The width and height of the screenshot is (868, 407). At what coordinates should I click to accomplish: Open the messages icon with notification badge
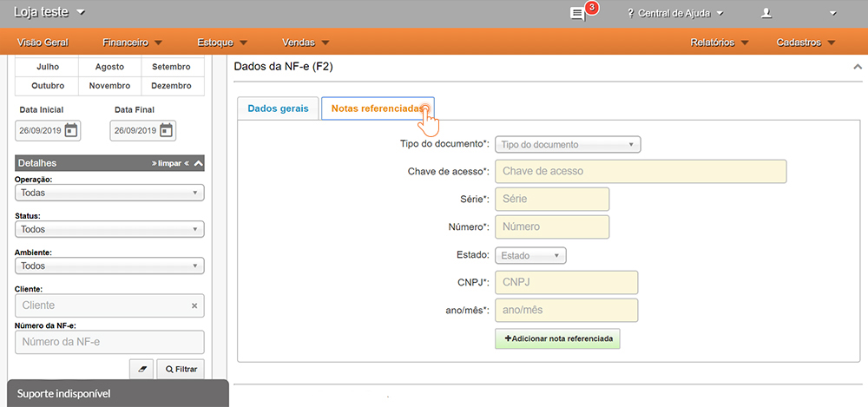point(577,13)
